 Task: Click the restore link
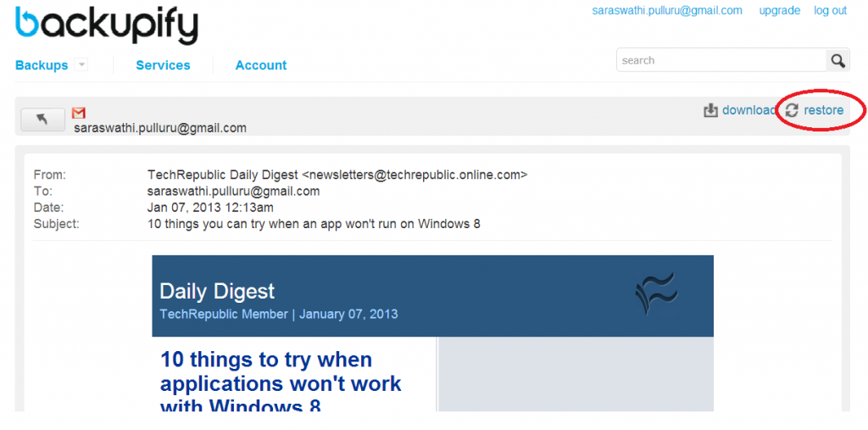coord(824,110)
